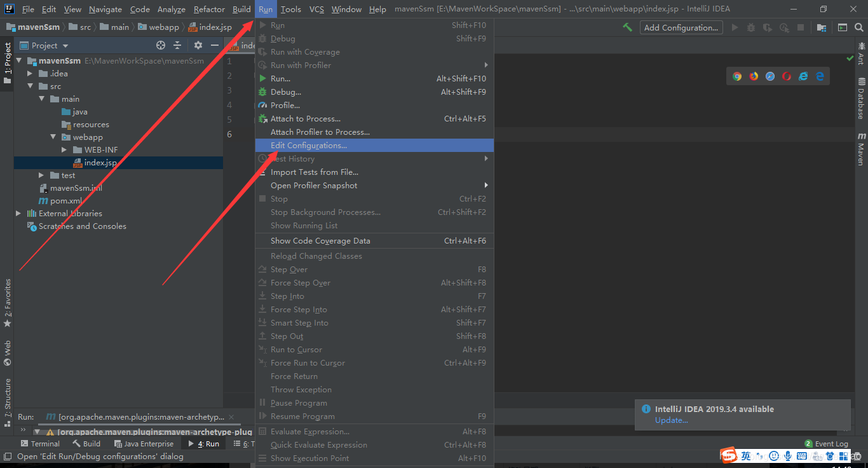Expand External Libraries node
The width and height of the screenshot is (868, 468).
pyautogui.click(x=19, y=214)
